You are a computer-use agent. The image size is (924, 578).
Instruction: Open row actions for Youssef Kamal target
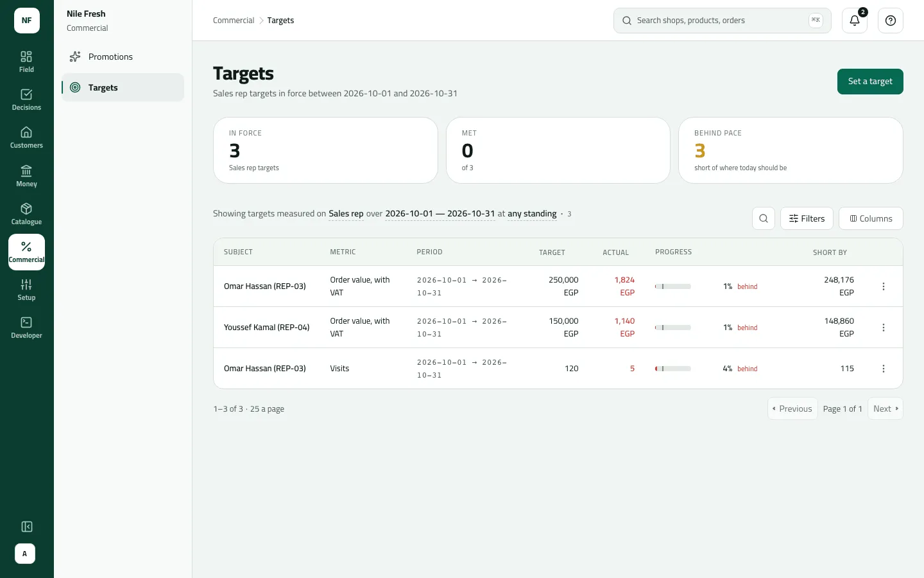click(x=884, y=328)
